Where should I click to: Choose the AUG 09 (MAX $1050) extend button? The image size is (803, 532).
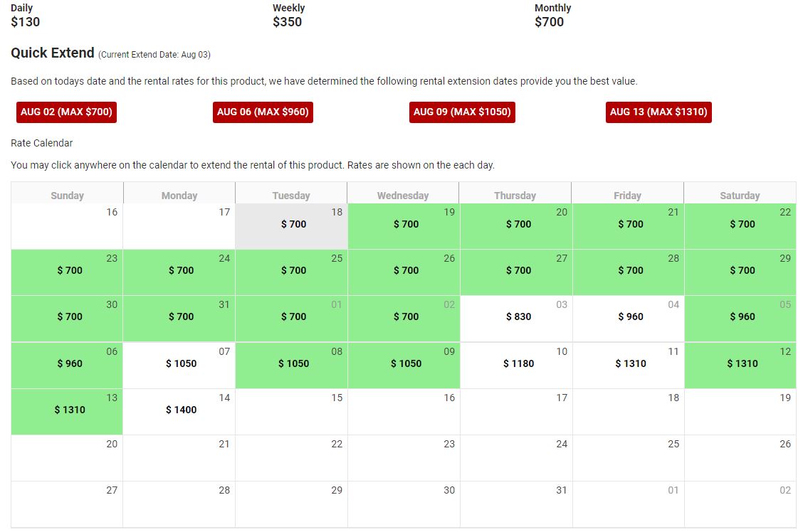pos(462,112)
